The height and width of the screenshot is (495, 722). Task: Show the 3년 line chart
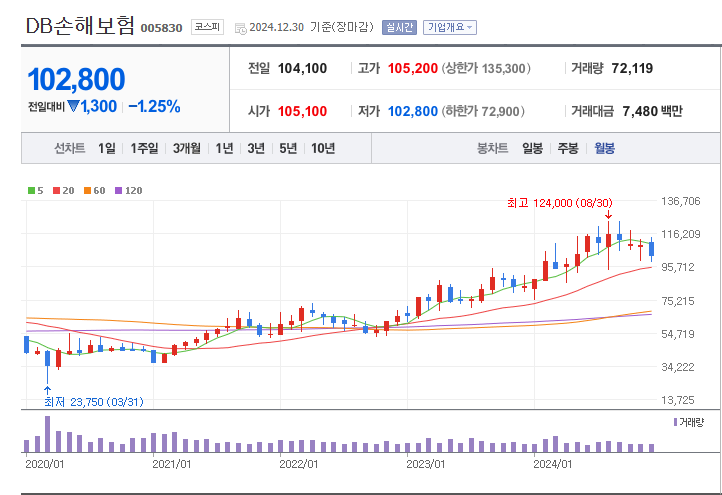(x=256, y=148)
